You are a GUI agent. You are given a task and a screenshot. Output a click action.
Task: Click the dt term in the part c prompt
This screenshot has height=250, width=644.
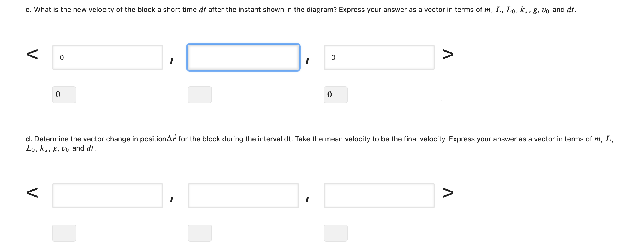(x=203, y=9)
